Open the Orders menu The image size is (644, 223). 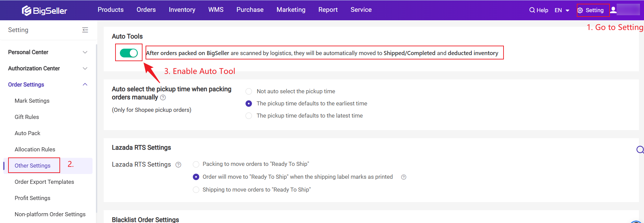pos(146,10)
